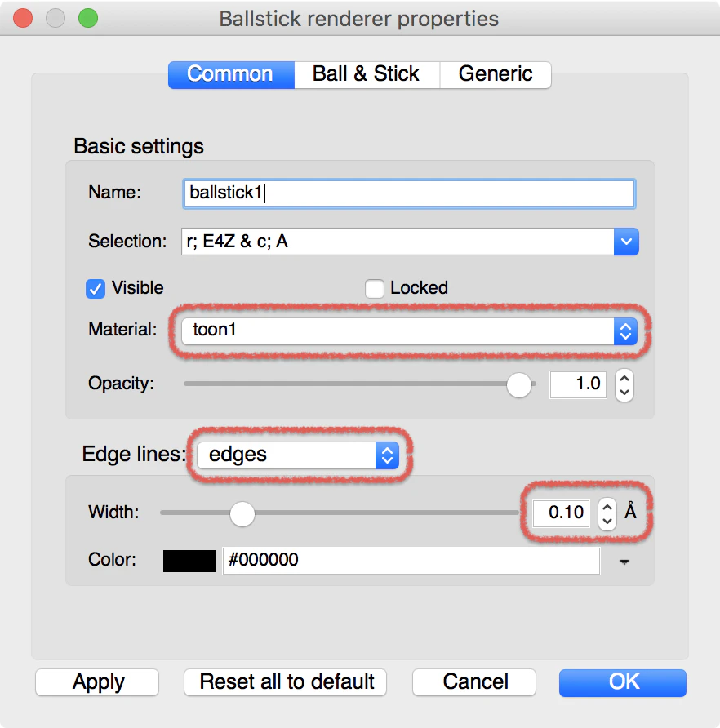Decrease opacity with the stepper down arrow

624,392
